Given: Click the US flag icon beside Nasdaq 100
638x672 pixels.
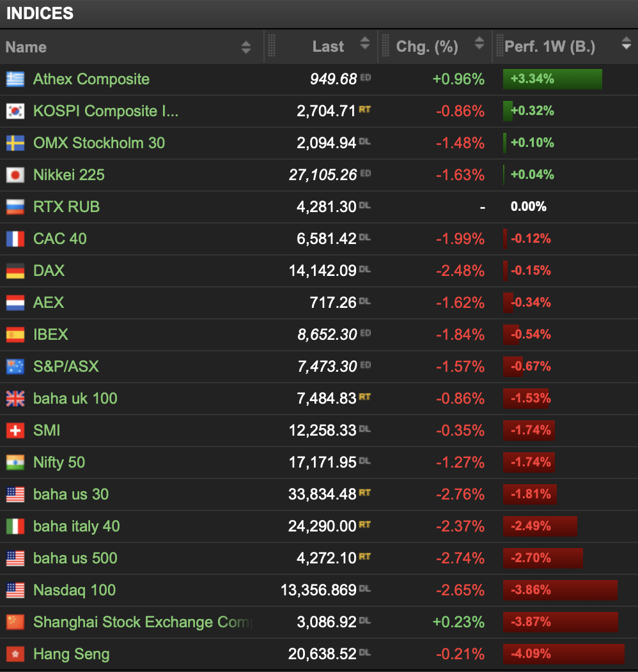Looking at the screenshot, I should coord(15,591).
